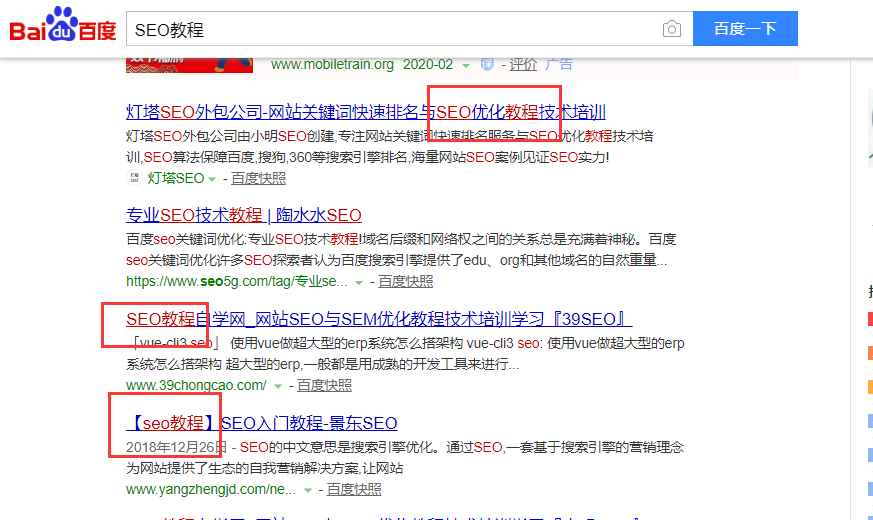Open the red ad thumbnail image
This screenshot has width=873, height=520.
(x=189, y=65)
